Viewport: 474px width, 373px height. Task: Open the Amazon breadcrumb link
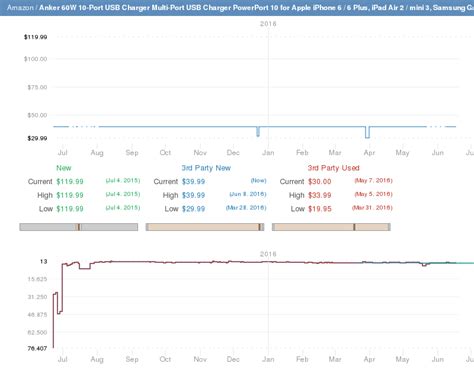(x=20, y=7)
